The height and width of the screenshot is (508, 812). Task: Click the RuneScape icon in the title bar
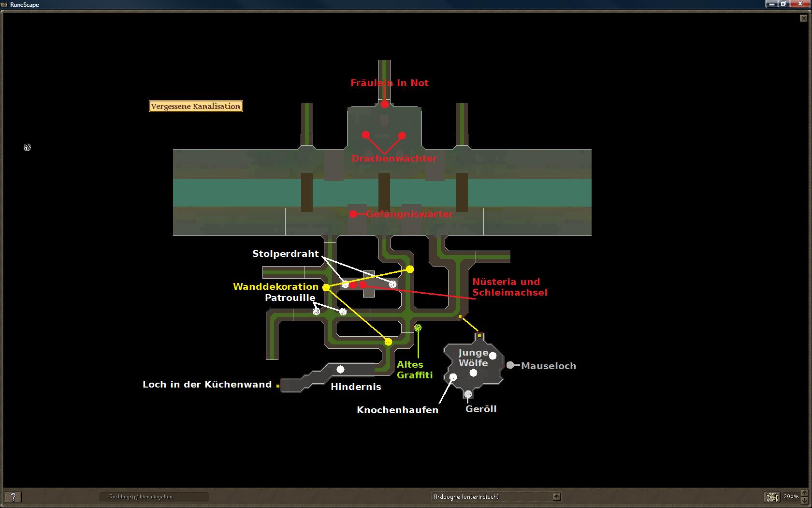pos(5,4)
